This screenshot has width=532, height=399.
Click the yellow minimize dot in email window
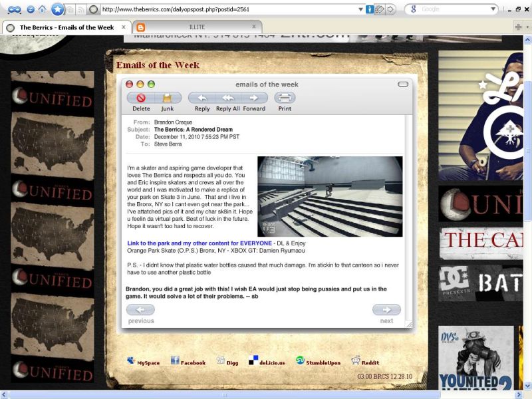click(x=140, y=84)
